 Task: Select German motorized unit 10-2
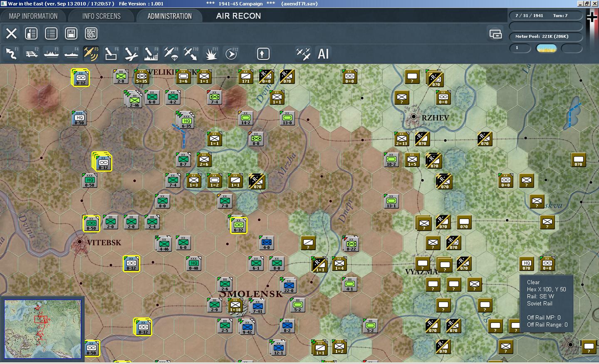pos(391,160)
